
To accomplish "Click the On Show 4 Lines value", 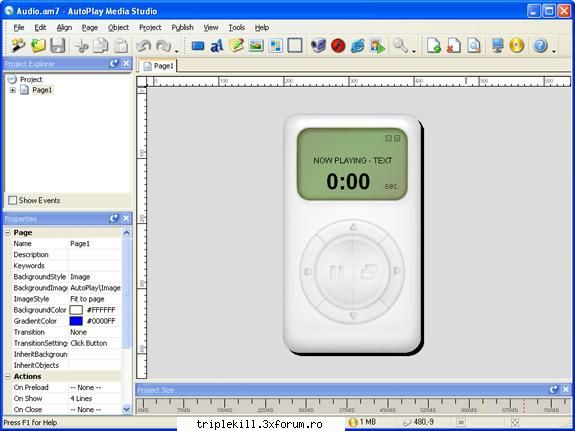I will pyautogui.click(x=95, y=398).
